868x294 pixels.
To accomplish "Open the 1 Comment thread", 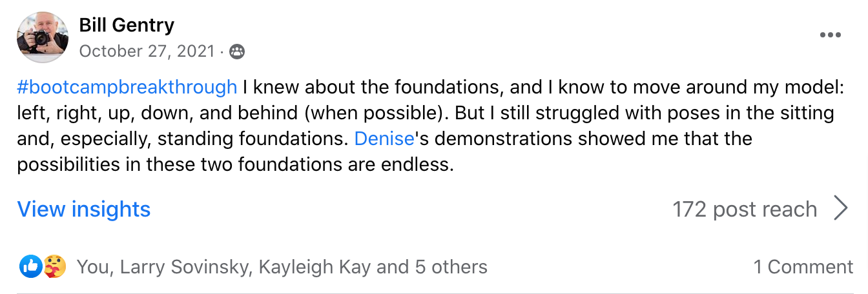I will [803, 267].
